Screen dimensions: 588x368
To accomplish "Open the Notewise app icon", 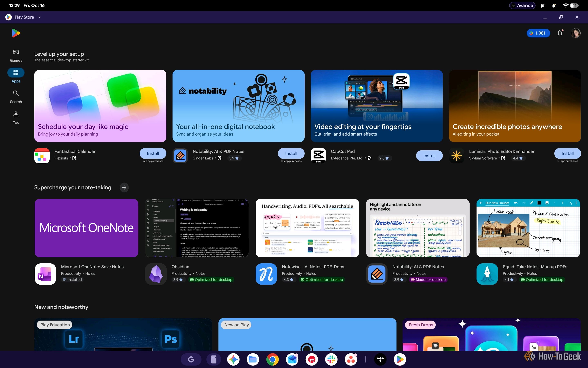I will [x=266, y=274].
